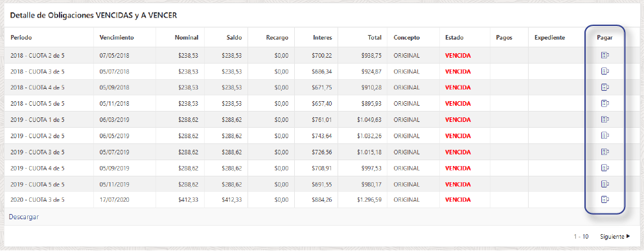Sort by the Periodo column header
The height and width of the screenshot is (251, 644).
point(21,38)
